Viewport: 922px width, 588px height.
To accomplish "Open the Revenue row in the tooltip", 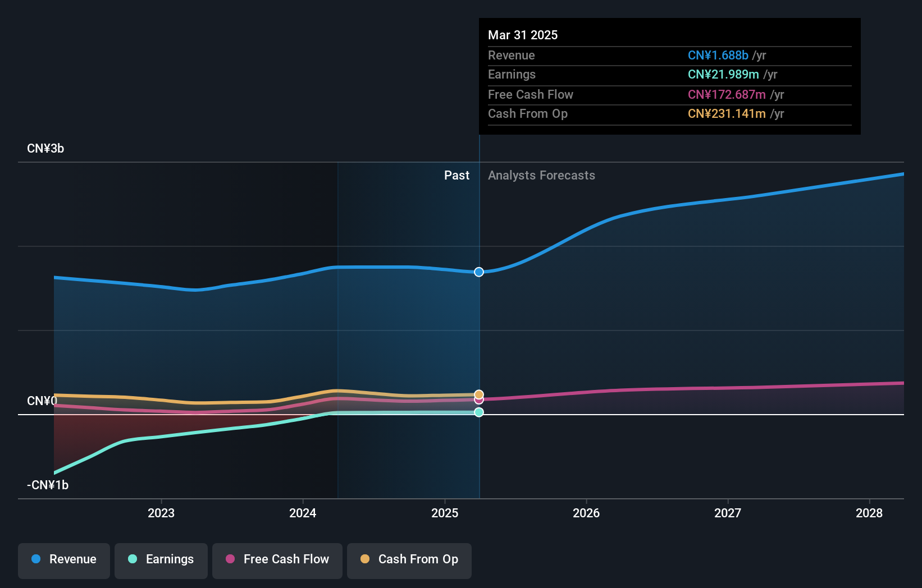I will pos(669,55).
